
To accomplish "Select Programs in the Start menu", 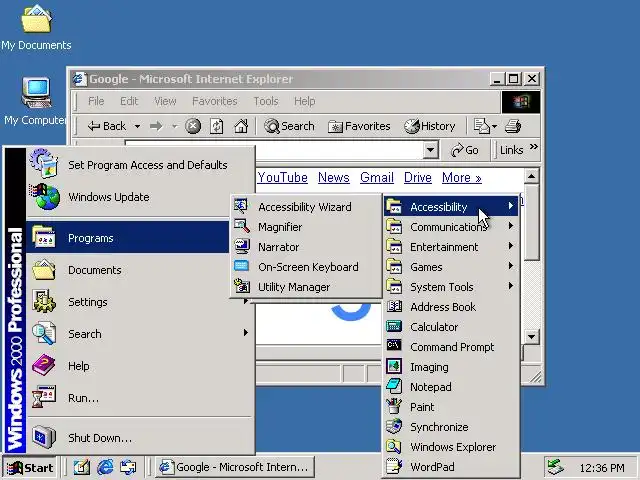I will click(x=128, y=238).
